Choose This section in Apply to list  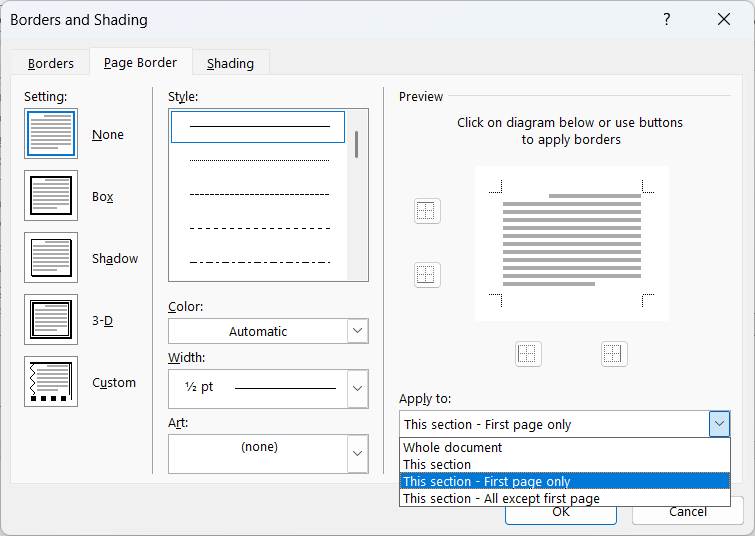pyautogui.click(x=565, y=464)
